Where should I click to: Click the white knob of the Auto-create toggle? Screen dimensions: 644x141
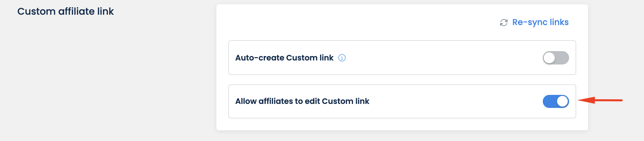(549, 58)
